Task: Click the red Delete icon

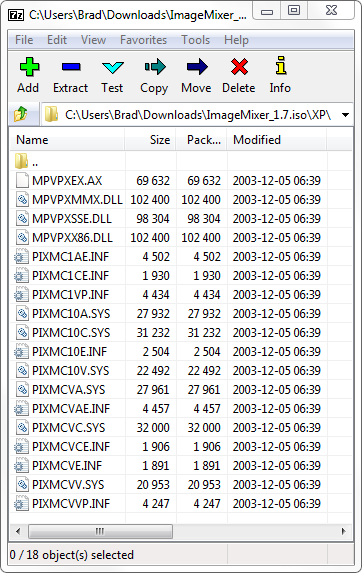Action: (x=239, y=67)
